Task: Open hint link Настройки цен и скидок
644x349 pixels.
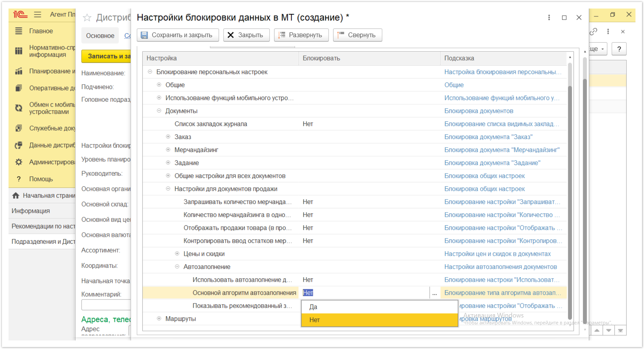Action: pos(497,254)
